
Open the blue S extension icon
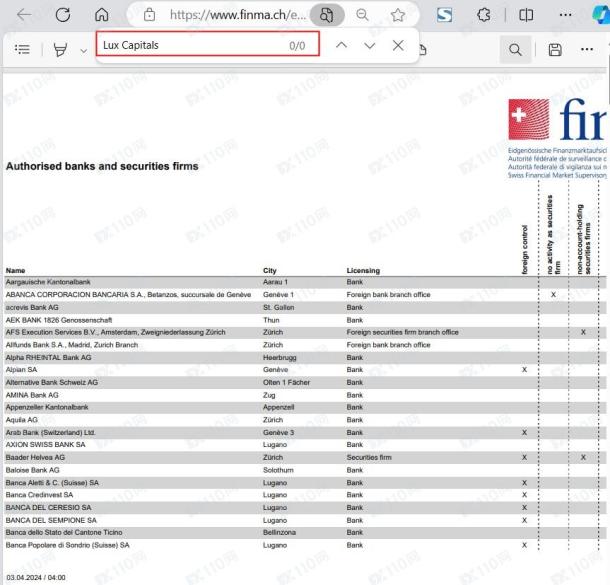click(x=444, y=15)
